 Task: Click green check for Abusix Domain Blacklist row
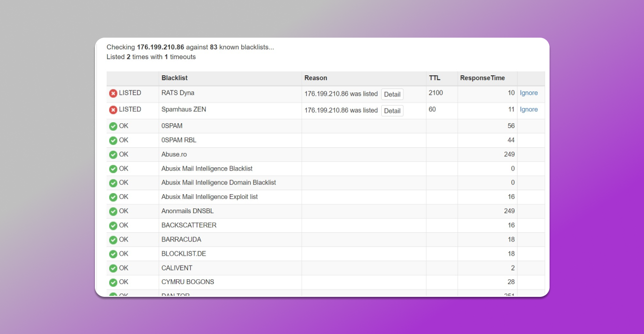tap(113, 183)
